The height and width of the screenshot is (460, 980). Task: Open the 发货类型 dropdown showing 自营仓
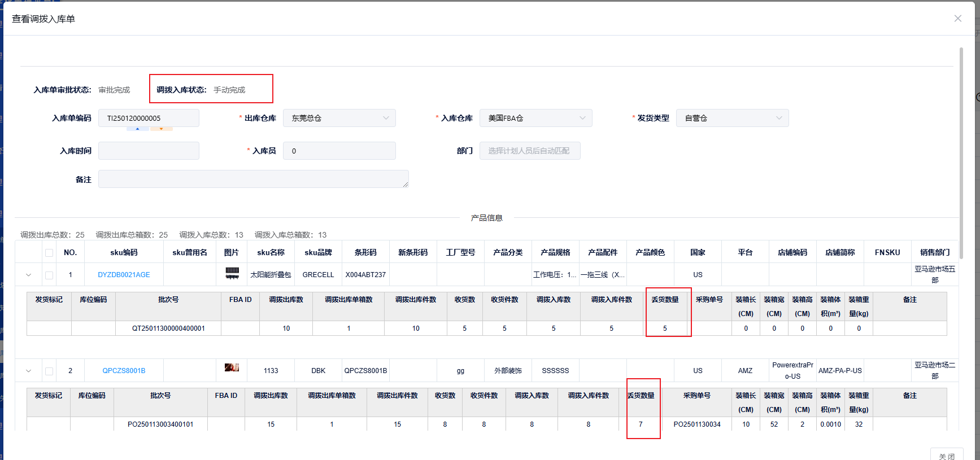[x=733, y=118]
